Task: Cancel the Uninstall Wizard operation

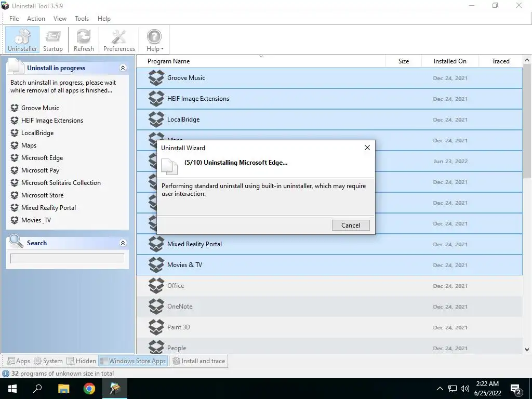Action: click(351, 225)
